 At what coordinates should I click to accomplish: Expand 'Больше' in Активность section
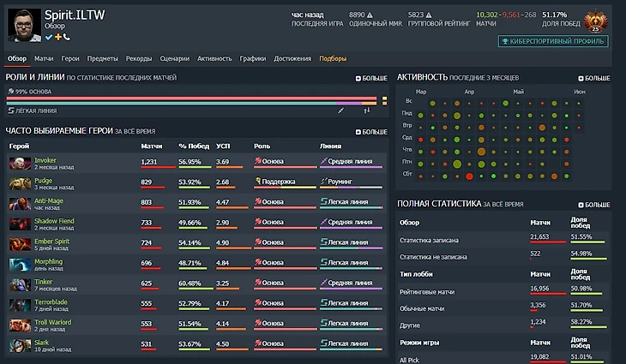pos(594,78)
